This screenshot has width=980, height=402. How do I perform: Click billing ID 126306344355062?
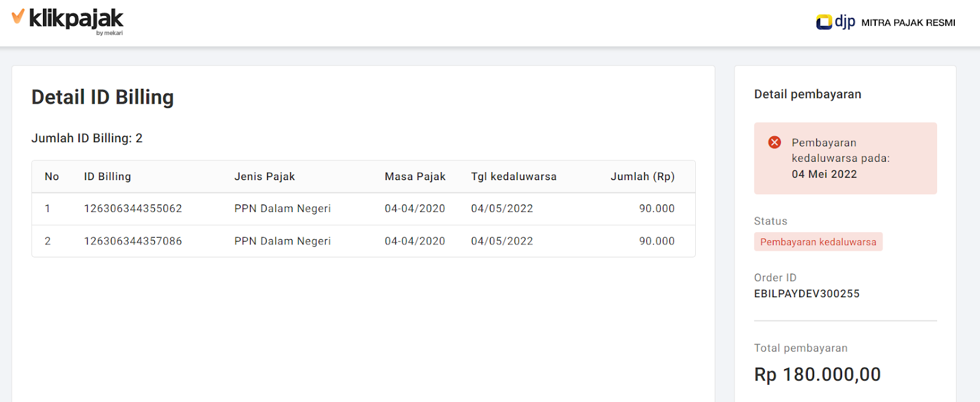point(133,208)
